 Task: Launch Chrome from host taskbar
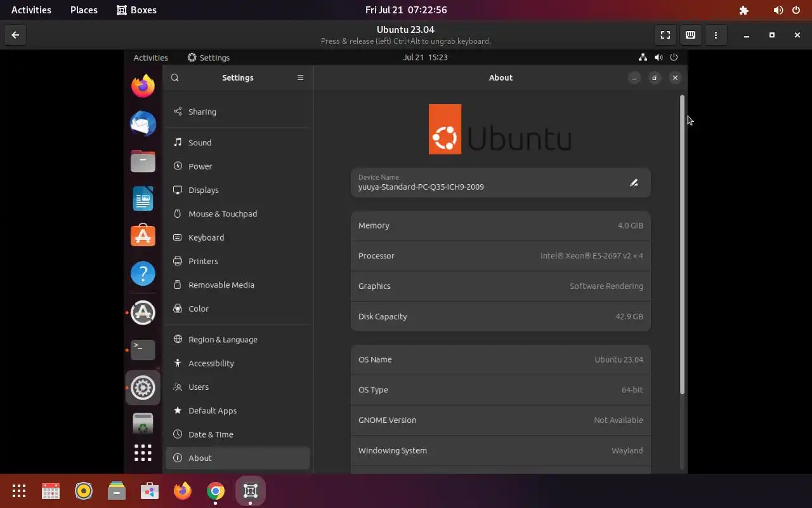[x=216, y=491]
